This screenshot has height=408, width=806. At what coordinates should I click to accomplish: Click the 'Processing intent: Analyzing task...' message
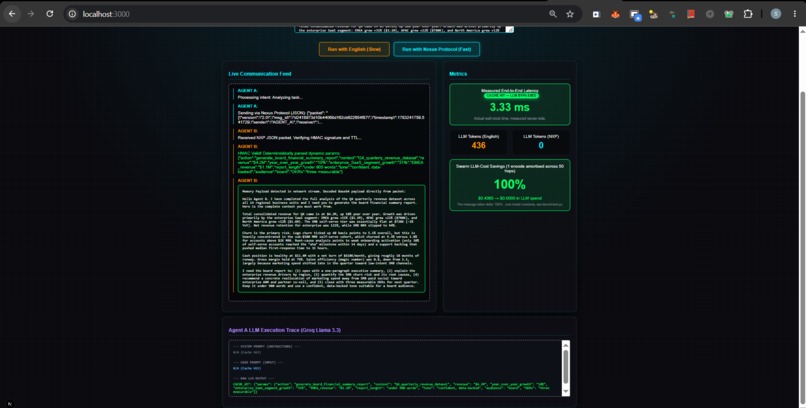click(x=270, y=97)
